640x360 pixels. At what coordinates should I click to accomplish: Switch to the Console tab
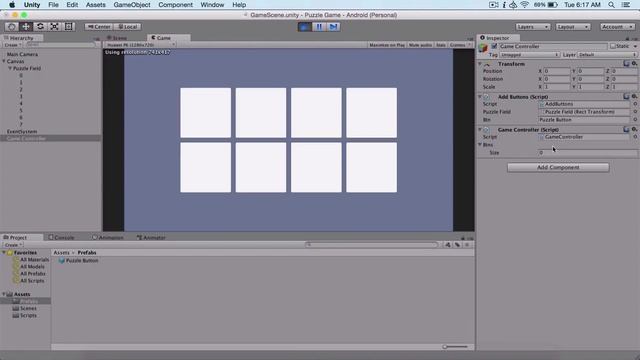point(62,237)
